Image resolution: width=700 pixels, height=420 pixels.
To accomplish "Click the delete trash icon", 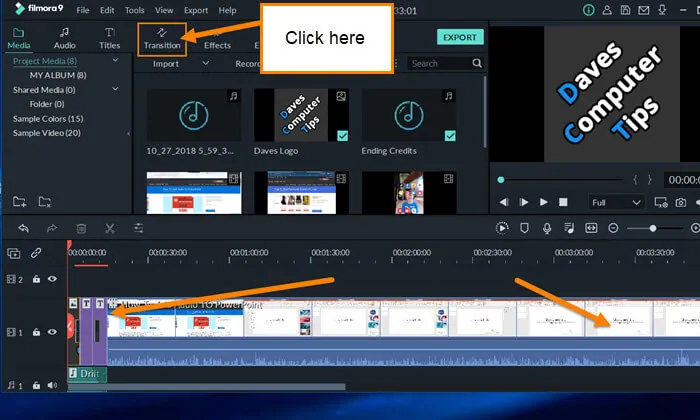I will 81,229.
